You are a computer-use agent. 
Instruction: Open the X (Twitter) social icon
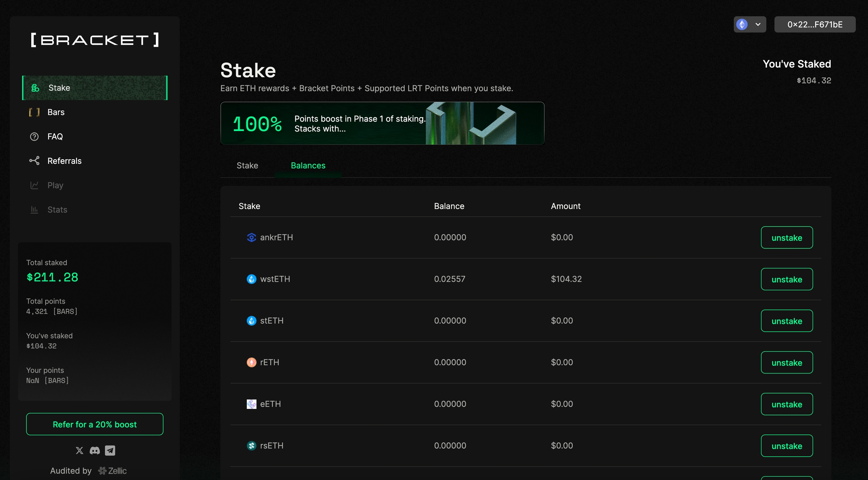[79, 450]
